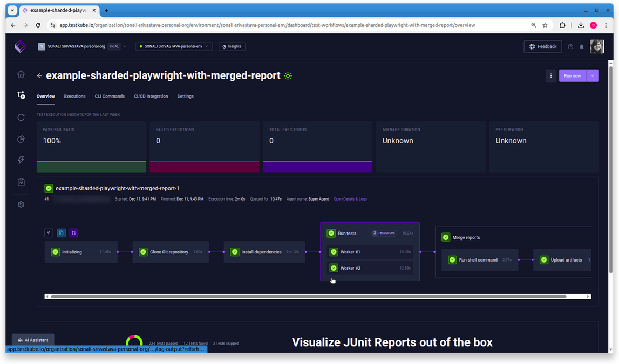Open a new browser tab
This screenshot has width=619, height=364.
coord(107,10)
